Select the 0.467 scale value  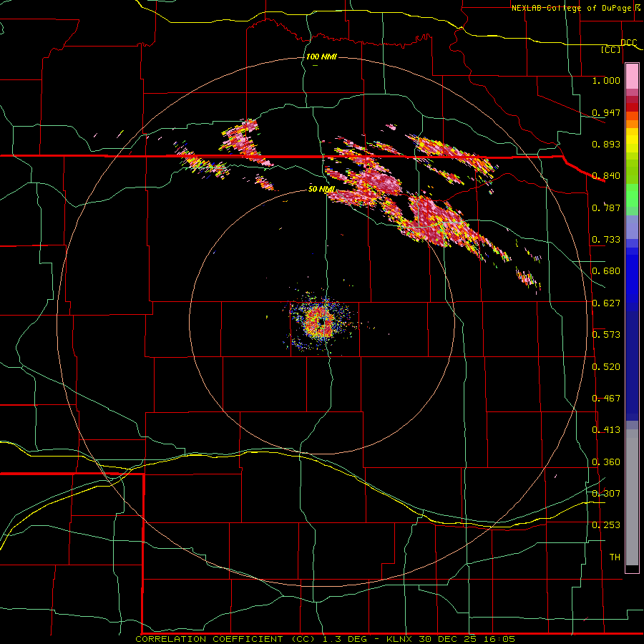tap(606, 399)
